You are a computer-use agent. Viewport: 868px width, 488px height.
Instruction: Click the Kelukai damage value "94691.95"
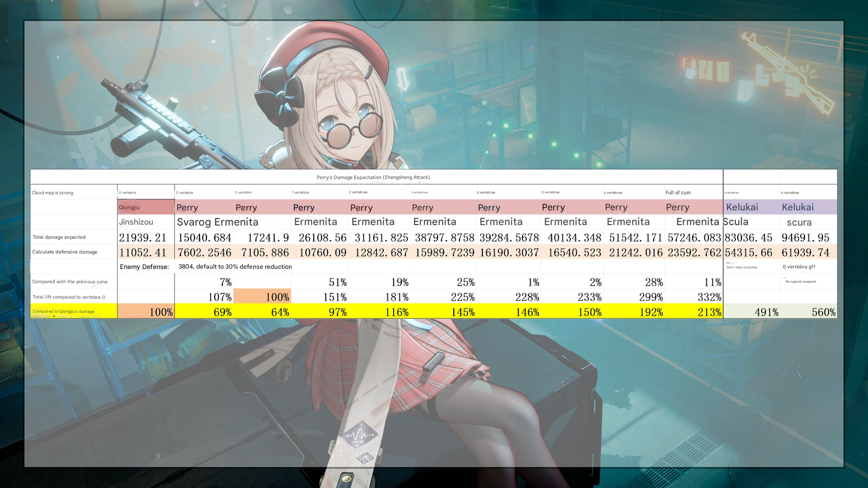[x=805, y=238]
